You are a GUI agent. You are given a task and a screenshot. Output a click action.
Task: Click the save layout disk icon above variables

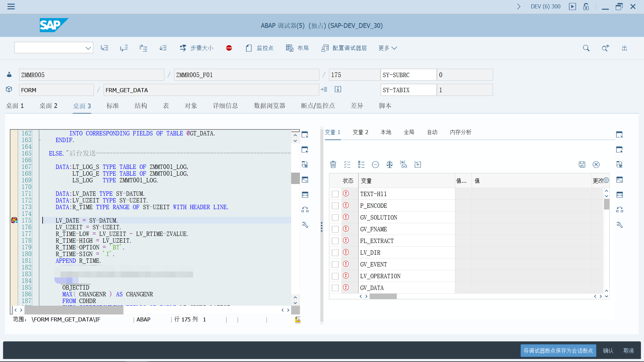tap(582, 165)
